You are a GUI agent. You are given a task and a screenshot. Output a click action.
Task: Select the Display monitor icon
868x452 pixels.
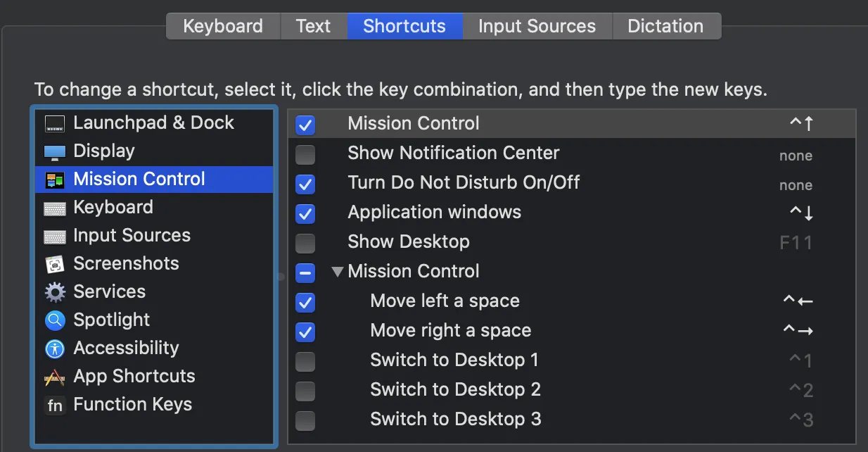coord(55,151)
